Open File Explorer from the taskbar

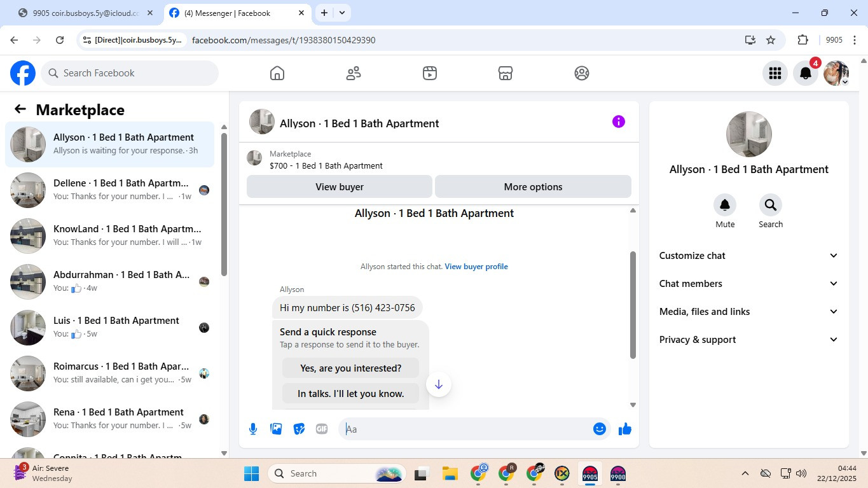point(450,473)
